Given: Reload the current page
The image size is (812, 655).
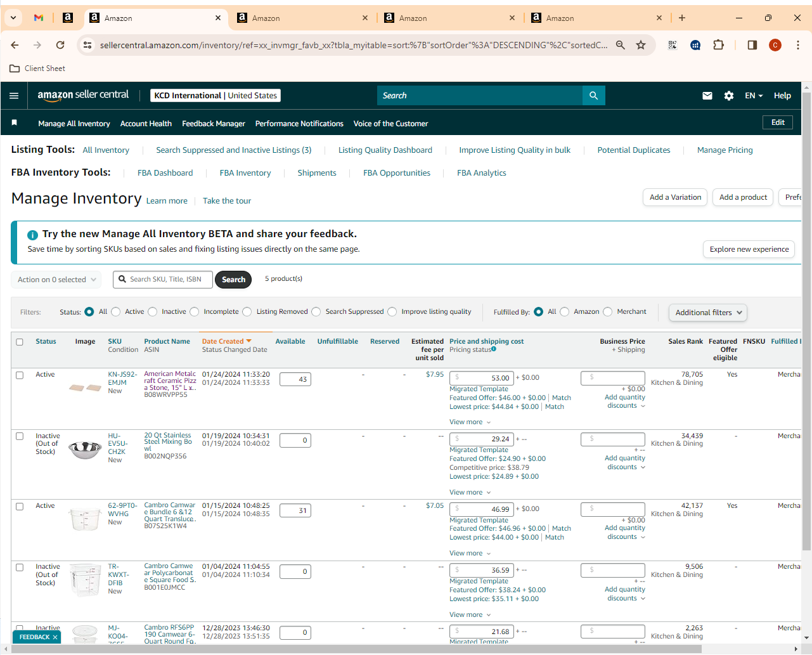Looking at the screenshot, I should [x=60, y=45].
